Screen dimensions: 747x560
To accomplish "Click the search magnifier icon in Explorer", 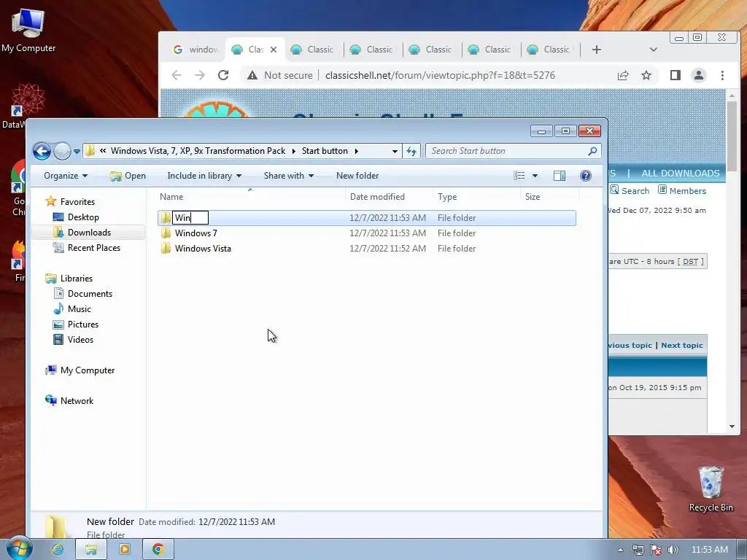I will click(x=592, y=151).
